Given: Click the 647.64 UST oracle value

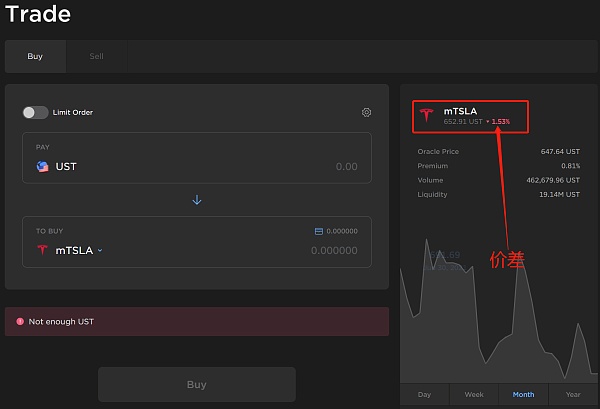Looking at the screenshot, I should tap(560, 152).
